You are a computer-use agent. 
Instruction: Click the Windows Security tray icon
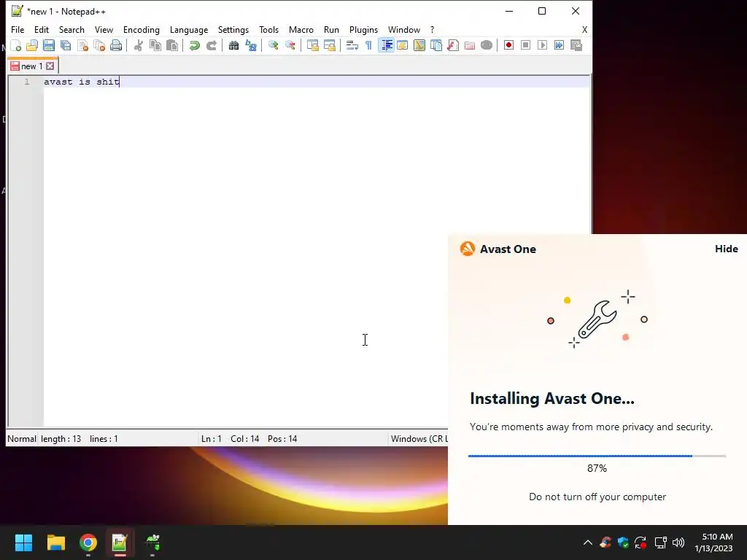pyautogui.click(x=623, y=542)
